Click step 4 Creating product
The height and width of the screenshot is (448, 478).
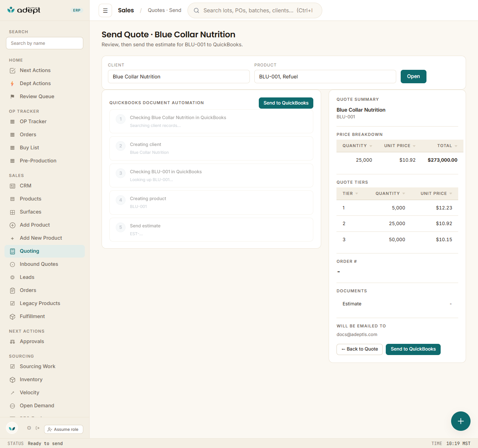click(211, 202)
